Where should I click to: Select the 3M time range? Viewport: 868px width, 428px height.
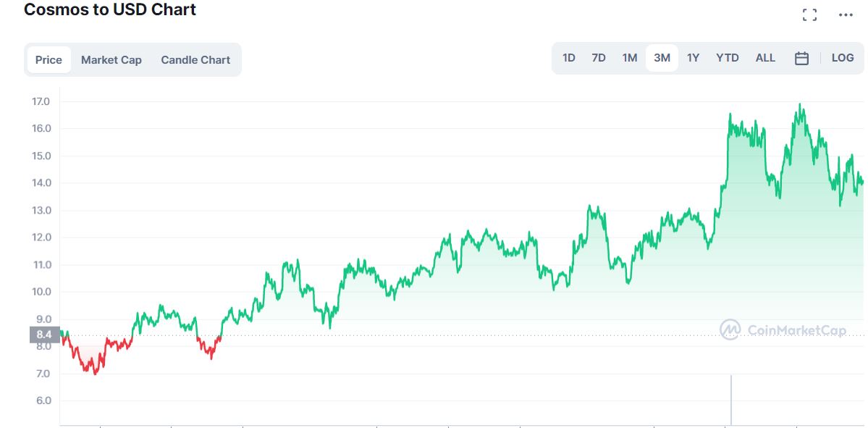[662, 58]
